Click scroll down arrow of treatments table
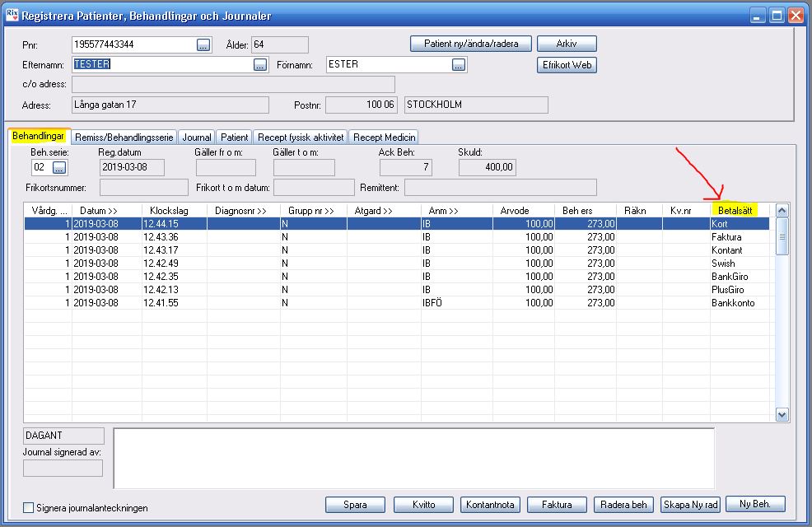This screenshot has width=812, height=527. click(x=782, y=415)
